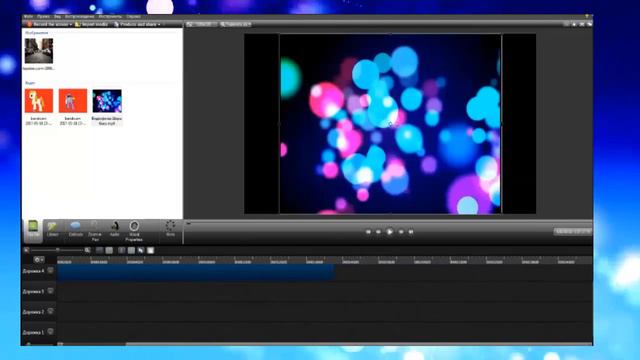Image resolution: width=640 pixels, height=360 pixels.
Task: Click Redo icon on timeline toolbar
Action: (109, 250)
